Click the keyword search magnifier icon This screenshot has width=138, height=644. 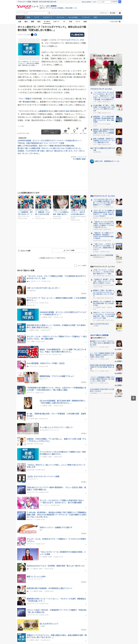(49, 13)
